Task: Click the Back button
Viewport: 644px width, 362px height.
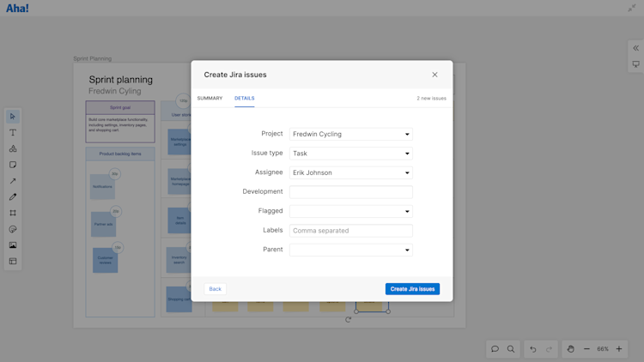Action: click(x=216, y=289)
